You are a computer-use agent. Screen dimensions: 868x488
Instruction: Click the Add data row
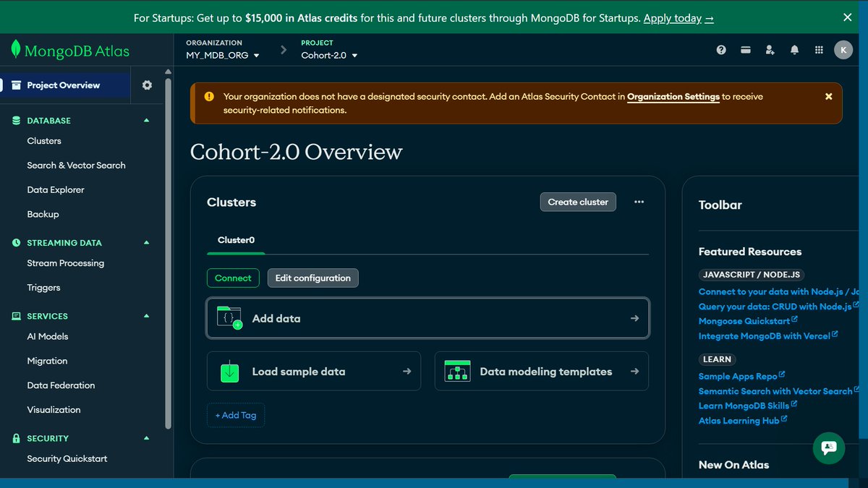pos(427,318)
